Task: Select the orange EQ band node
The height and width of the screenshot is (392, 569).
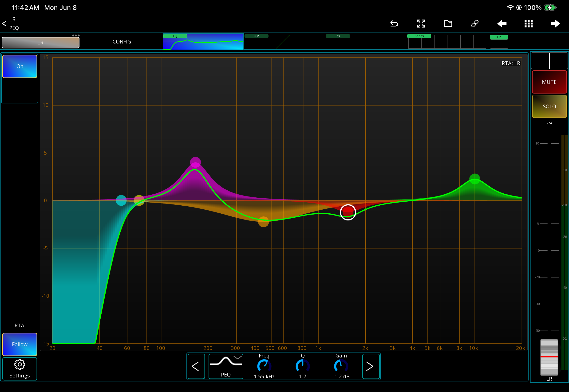Action: (x=263, y=222)
